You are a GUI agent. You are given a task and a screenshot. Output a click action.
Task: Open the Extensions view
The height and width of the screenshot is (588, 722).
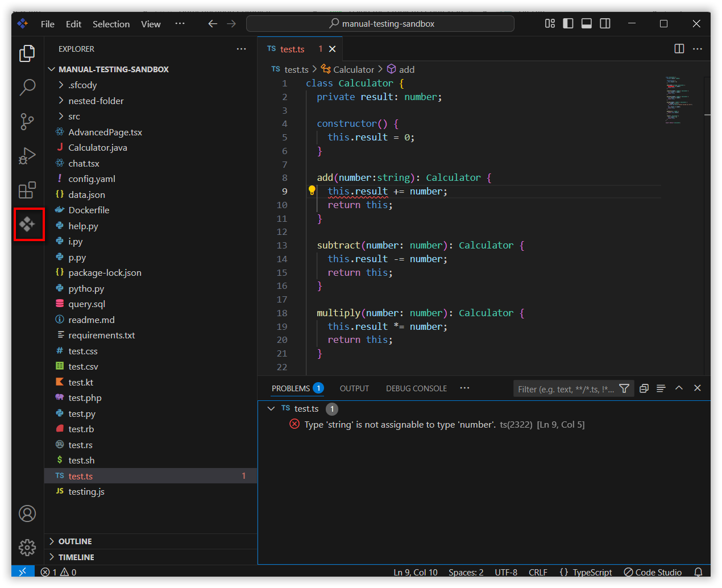(x=27, y=190)
